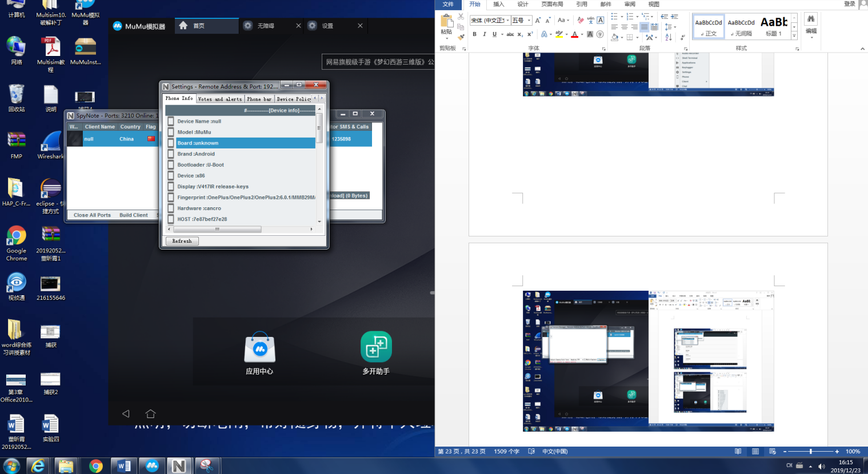Click the Bold formatting icon in Word
The height and width of the screenshot is (474, 868).
474,34
